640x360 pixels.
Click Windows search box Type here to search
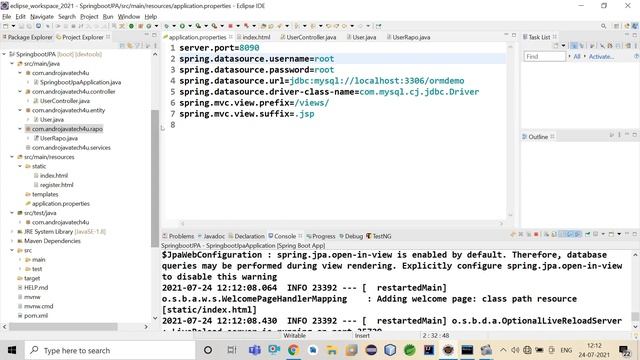[x=110, y=350]
